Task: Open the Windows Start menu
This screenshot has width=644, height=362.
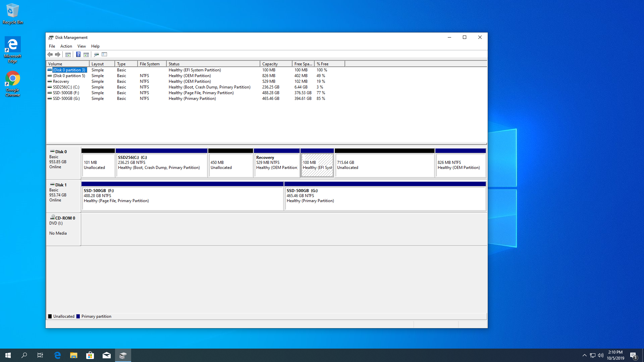Action: click(8, 355)
